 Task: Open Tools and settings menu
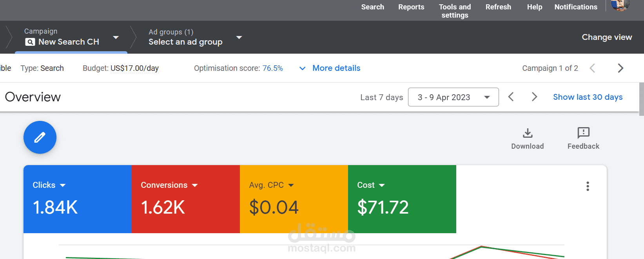click(455, 11)
